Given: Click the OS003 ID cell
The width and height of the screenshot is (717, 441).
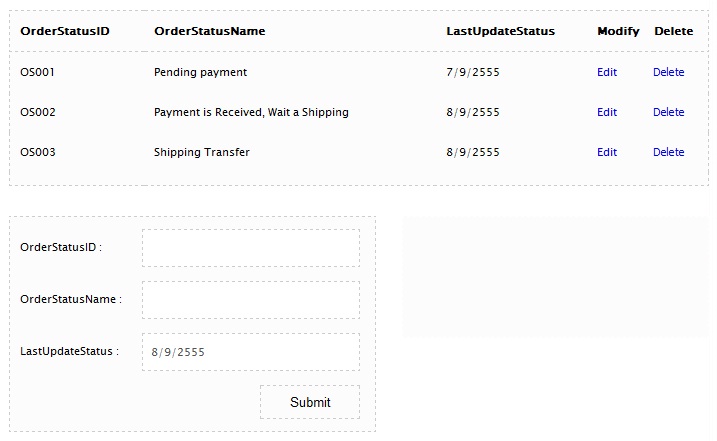Looking at the screenshot, I should [x=38, y=152].
